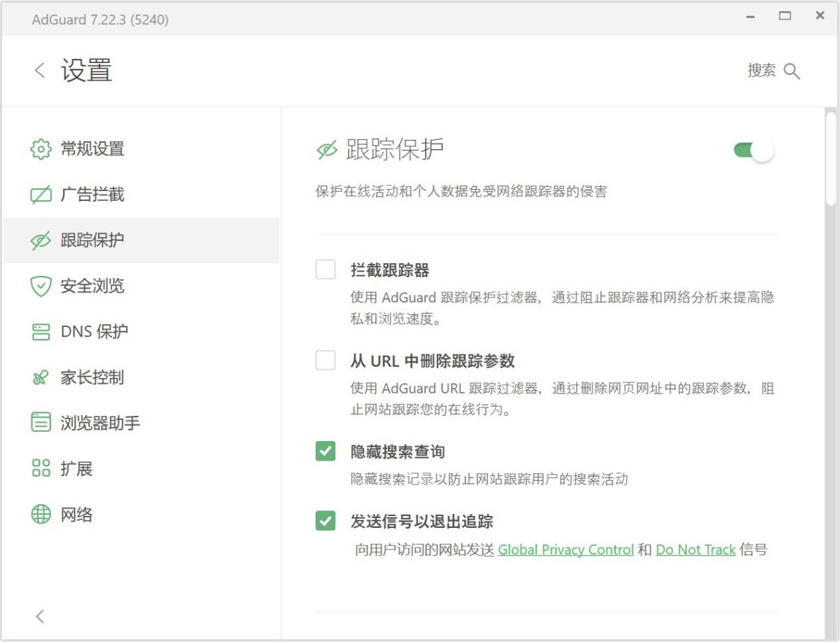Click the DNS 保护 server icon
The image size is (840, 642).
[x=41, y=332]
